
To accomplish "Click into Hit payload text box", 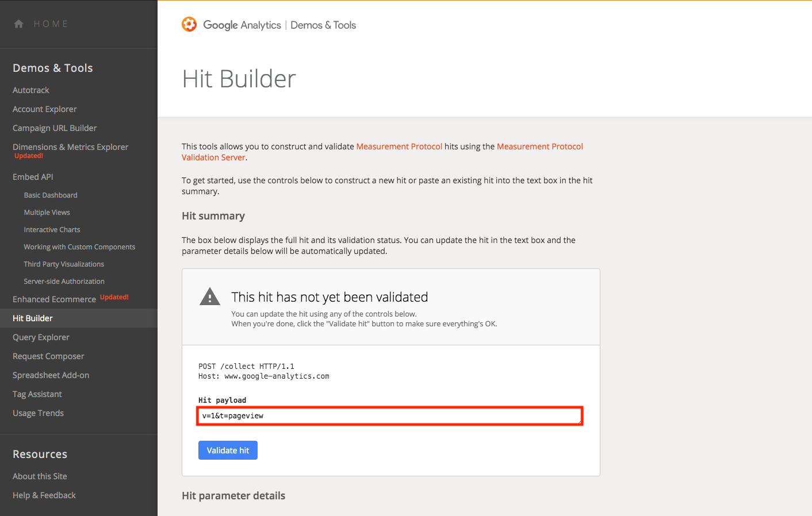I will 390,415.
